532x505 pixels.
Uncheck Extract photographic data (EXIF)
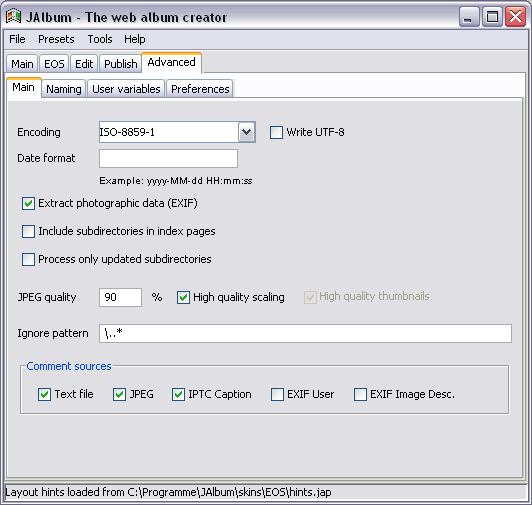coord(28,204)
